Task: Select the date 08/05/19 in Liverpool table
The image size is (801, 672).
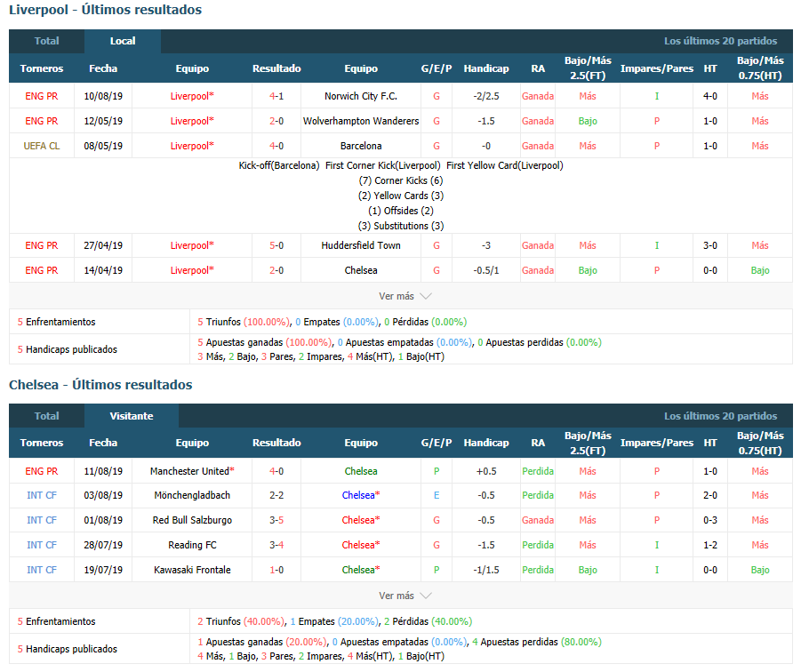Action: (x=103, y=146)
